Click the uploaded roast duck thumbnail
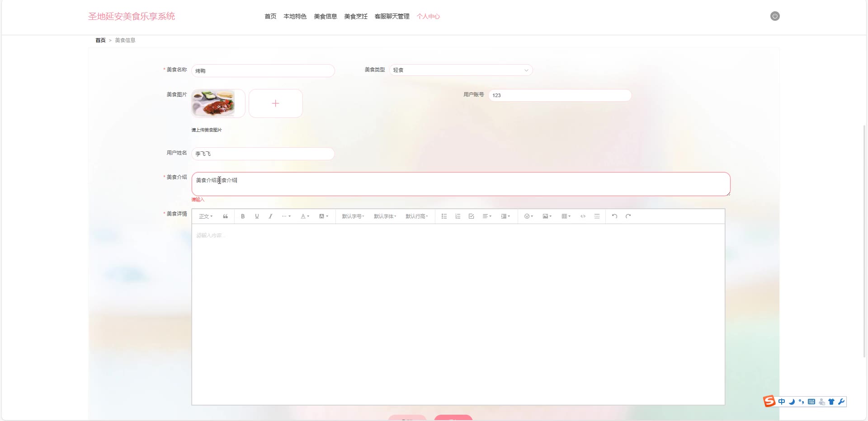868x421 pixels. tap(213, 103)
